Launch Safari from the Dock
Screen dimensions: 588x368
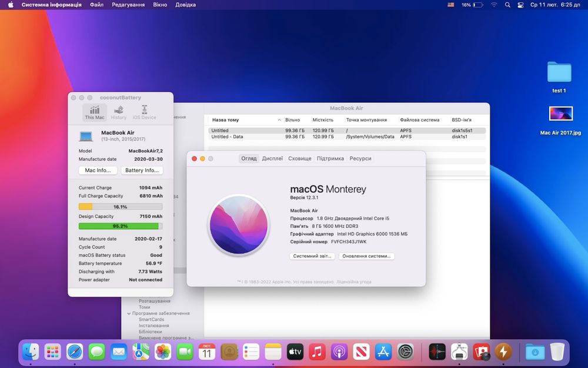coord(75,352)
